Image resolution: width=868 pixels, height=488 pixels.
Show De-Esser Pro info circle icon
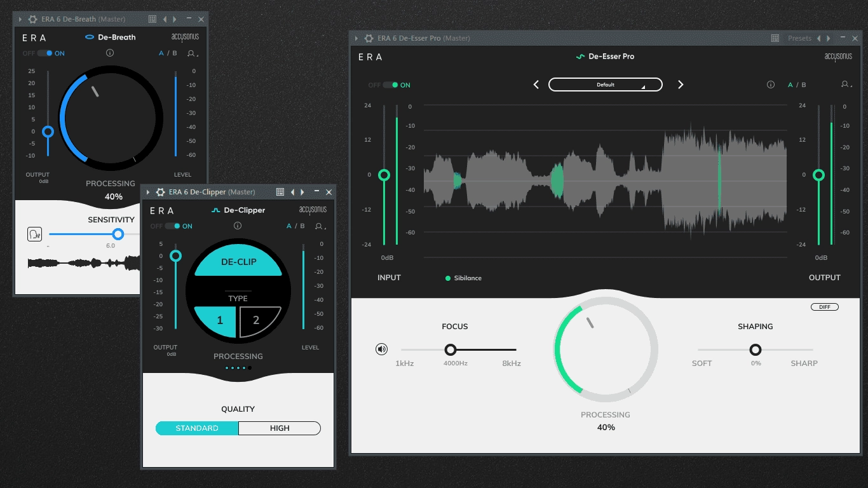pos(771,85)
